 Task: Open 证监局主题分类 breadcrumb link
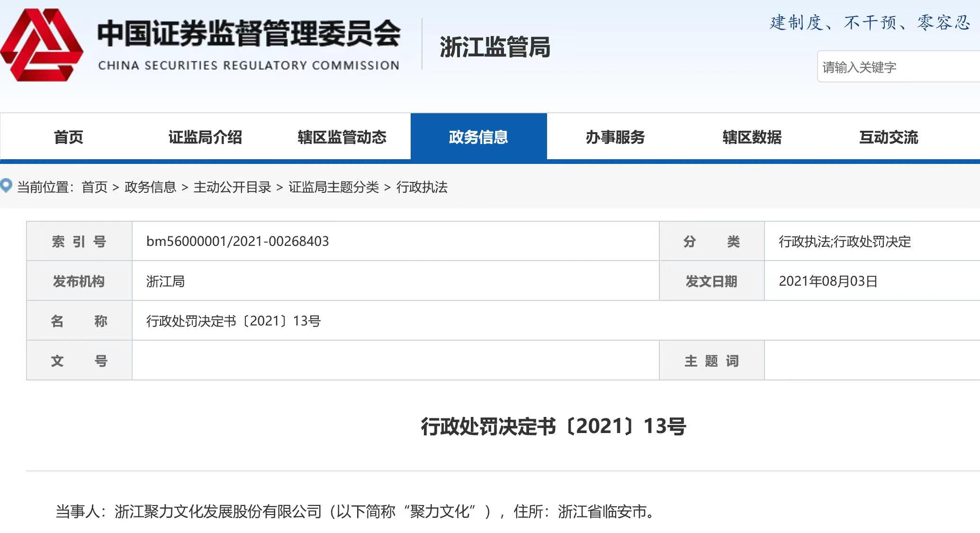pyautogui.click(x=333, y=187)
